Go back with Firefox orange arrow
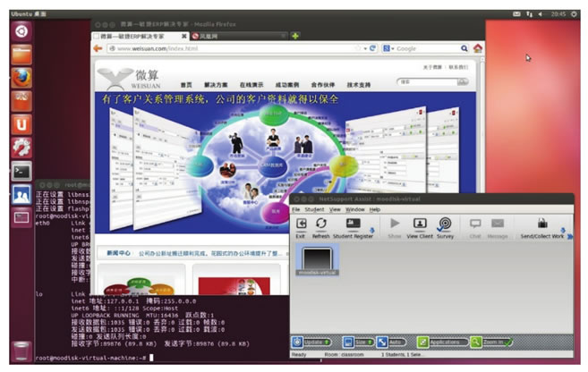Screen dimensions: 588x372 [x=98, y=48]
